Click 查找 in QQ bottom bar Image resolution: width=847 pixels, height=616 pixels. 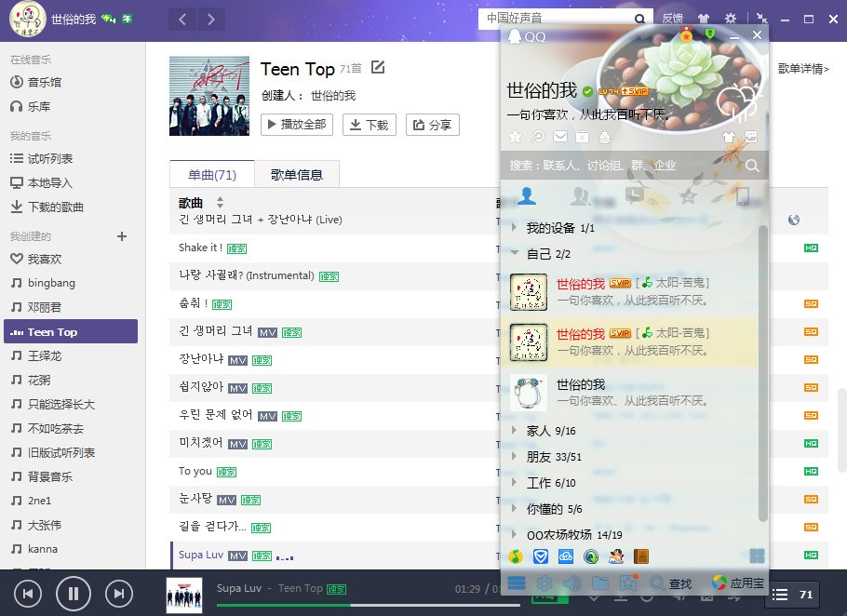click(671, 583)
